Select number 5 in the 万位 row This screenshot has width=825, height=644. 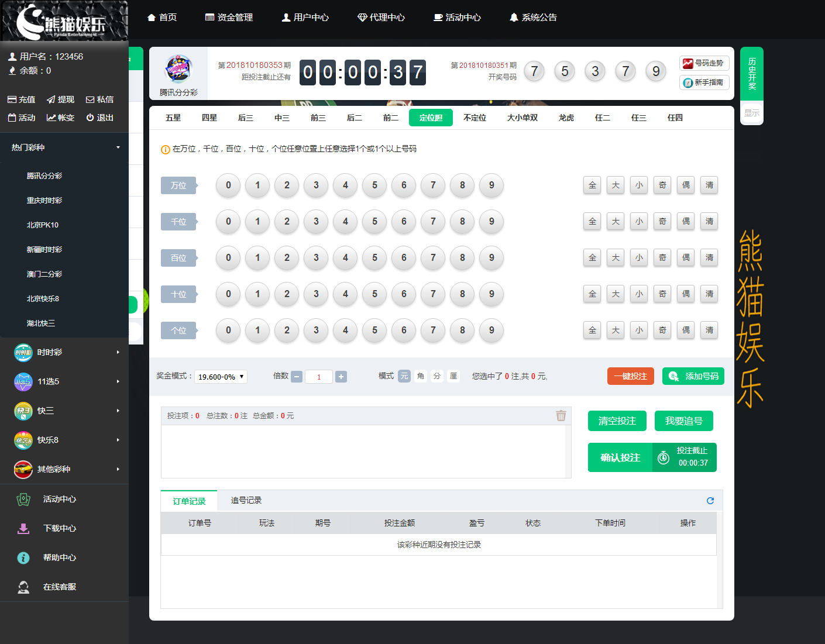pos(374,185)
